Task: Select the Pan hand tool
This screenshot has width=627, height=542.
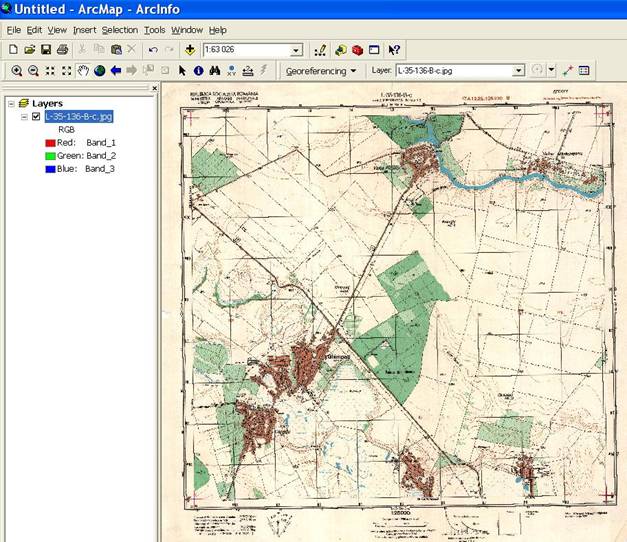Action: pyautogui.click(x=83, y=71)
